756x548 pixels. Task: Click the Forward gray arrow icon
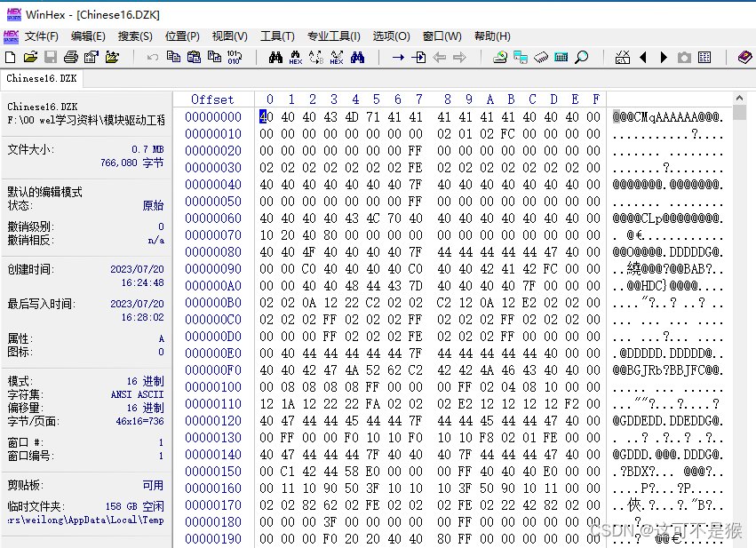pyautogui.click(x=459, y=58)
